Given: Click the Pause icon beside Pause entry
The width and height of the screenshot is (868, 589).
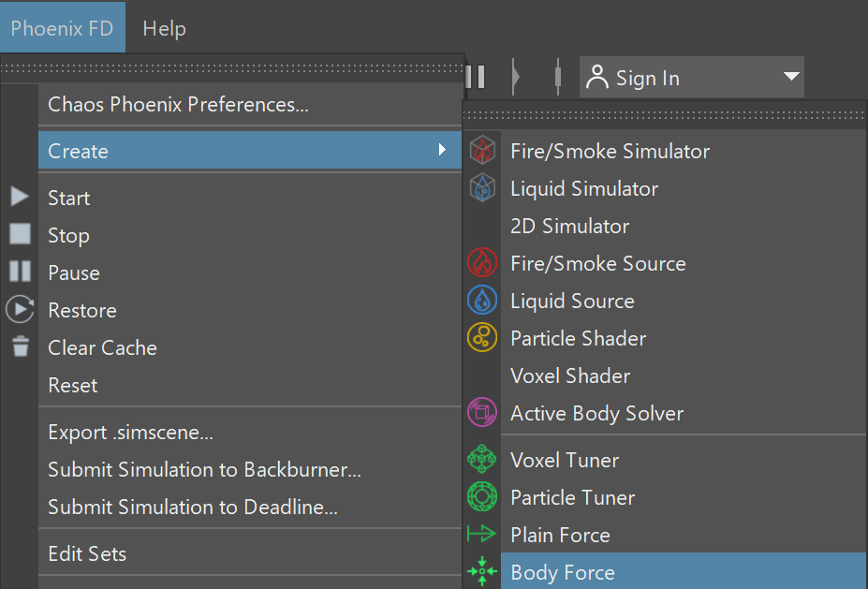Looking at the screenshot, I should pos(21,272).
